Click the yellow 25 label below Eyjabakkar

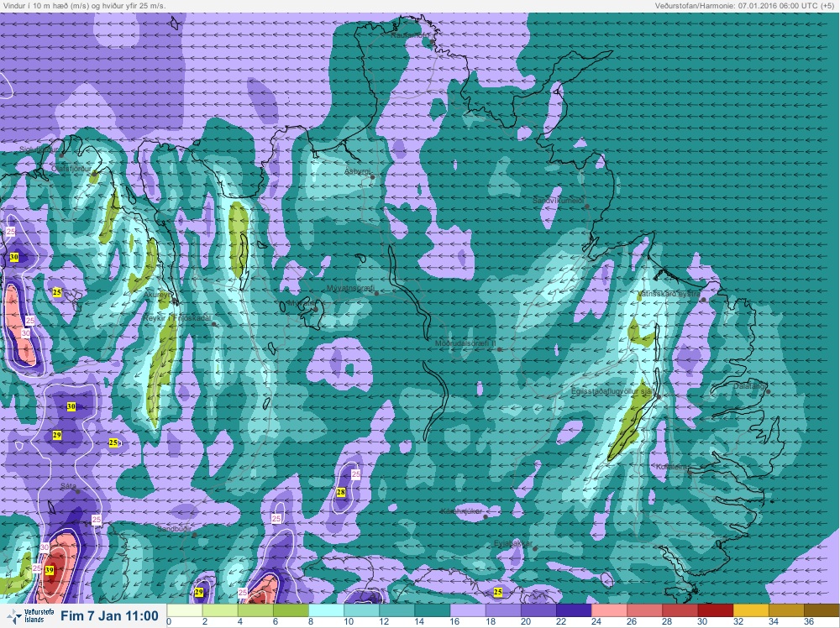(x=498, y=592)
